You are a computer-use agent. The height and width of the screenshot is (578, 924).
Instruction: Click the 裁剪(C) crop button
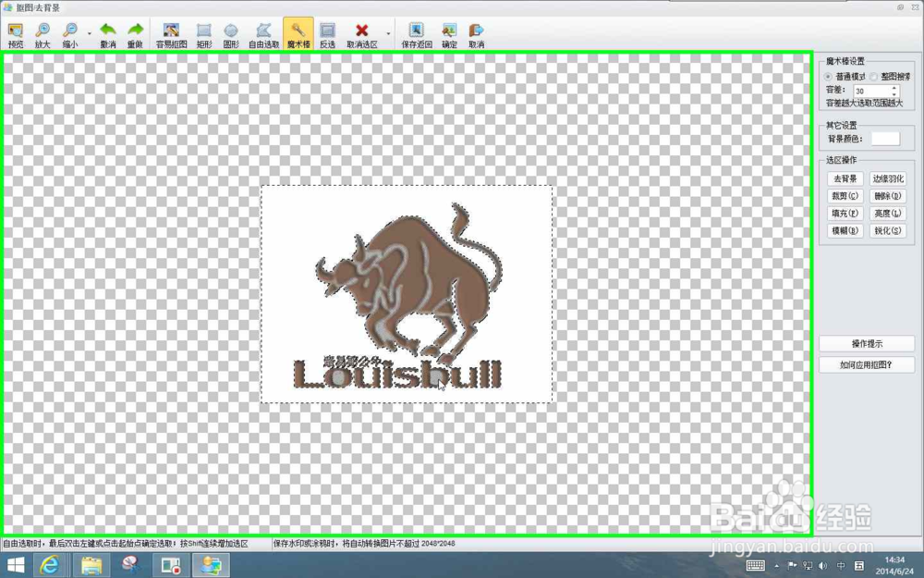[x=845, y=196]
